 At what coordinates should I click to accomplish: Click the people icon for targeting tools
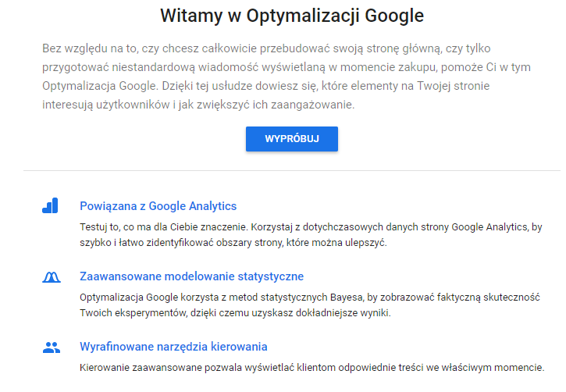tap(52, 347)
